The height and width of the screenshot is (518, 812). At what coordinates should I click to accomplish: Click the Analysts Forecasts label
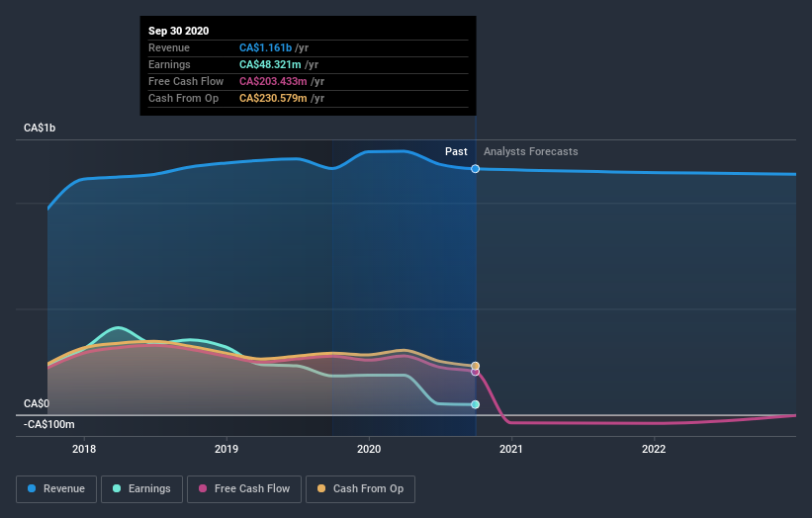(531, 151)
